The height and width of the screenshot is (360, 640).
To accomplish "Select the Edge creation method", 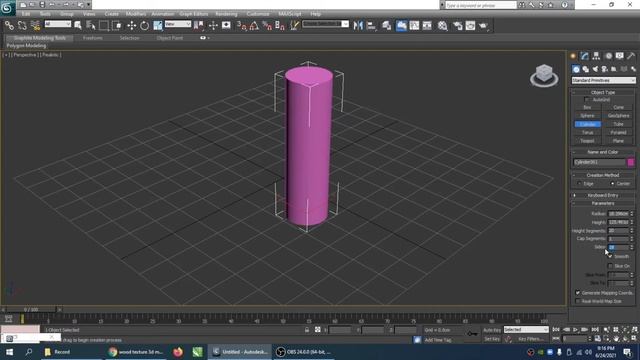I will [580, 184].
